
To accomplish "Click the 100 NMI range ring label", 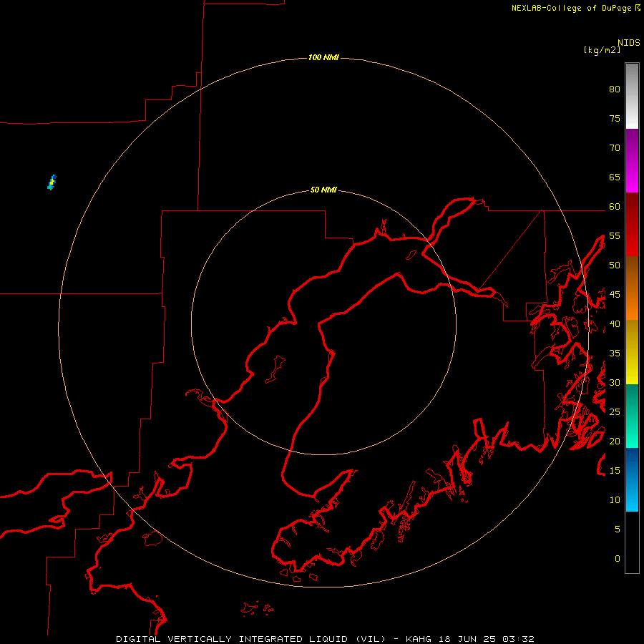I will pos(323,58).
